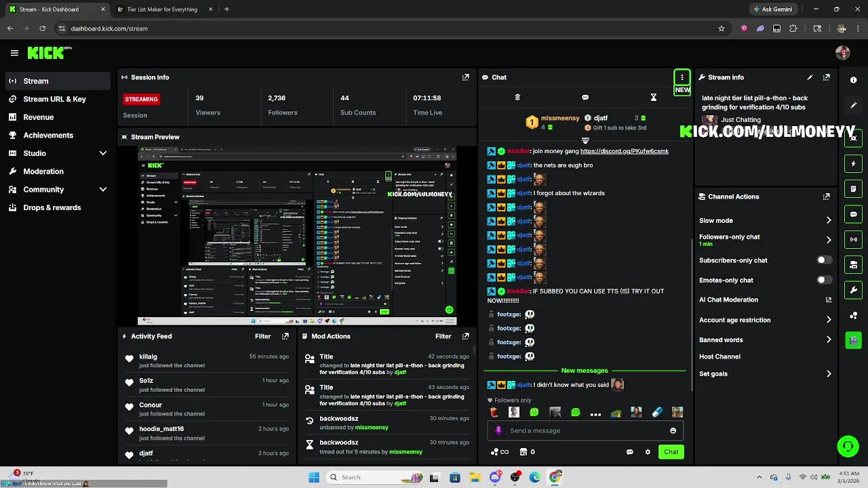Viewport: 868px width, 488px height.
Task: Click the green support headset bubble
Action: [x=848, y=446]
